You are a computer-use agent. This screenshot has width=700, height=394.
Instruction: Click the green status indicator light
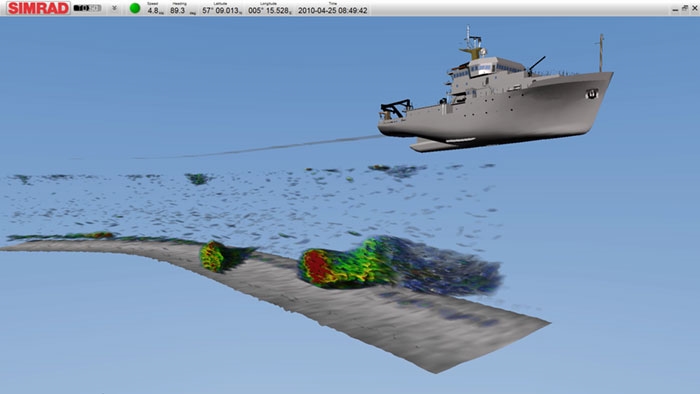coord(135,8)
